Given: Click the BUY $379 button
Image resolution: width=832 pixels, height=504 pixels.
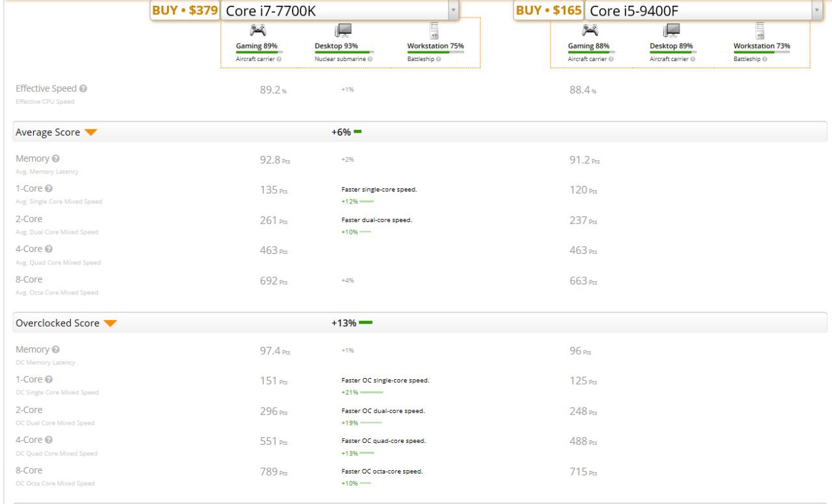Looking at the screenshot, I should 185,10.
